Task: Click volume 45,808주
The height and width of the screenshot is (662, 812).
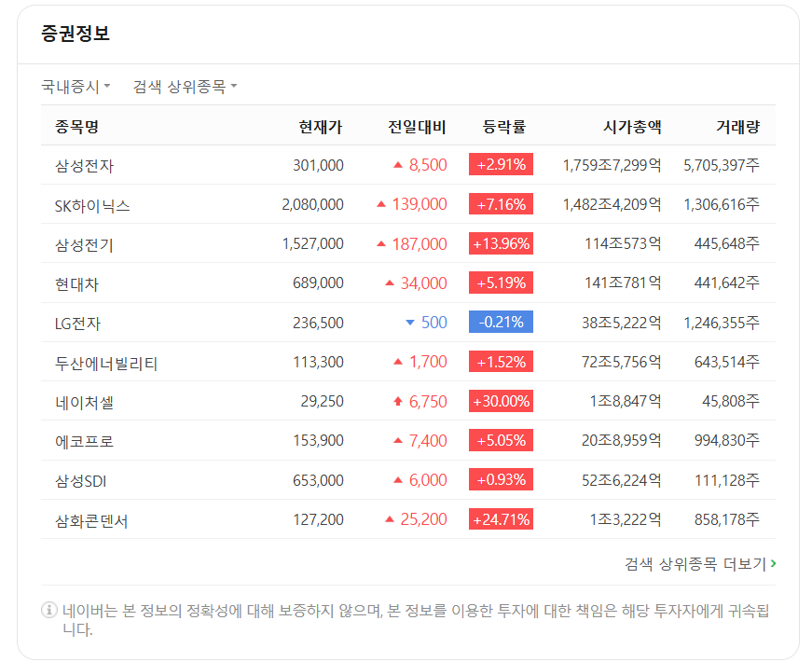Action: click(731, 402)
